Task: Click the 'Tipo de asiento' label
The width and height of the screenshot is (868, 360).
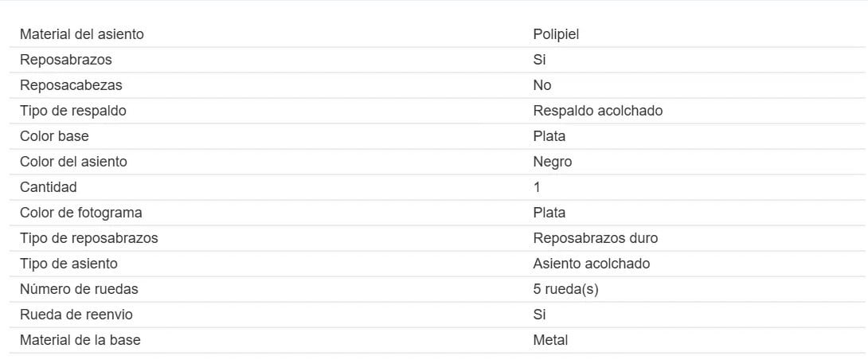Action: [69, 264]
